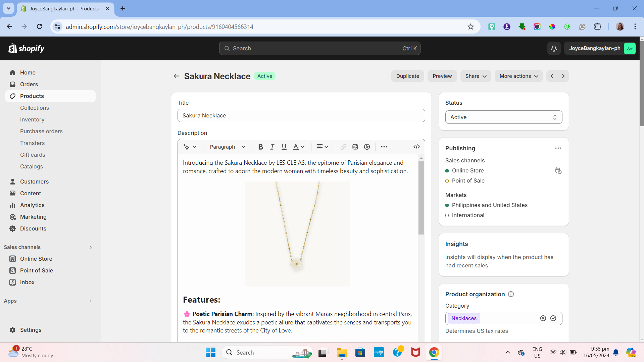Open the text alignment options
This screenshot has height=362, width=644.
coord(323,147)
